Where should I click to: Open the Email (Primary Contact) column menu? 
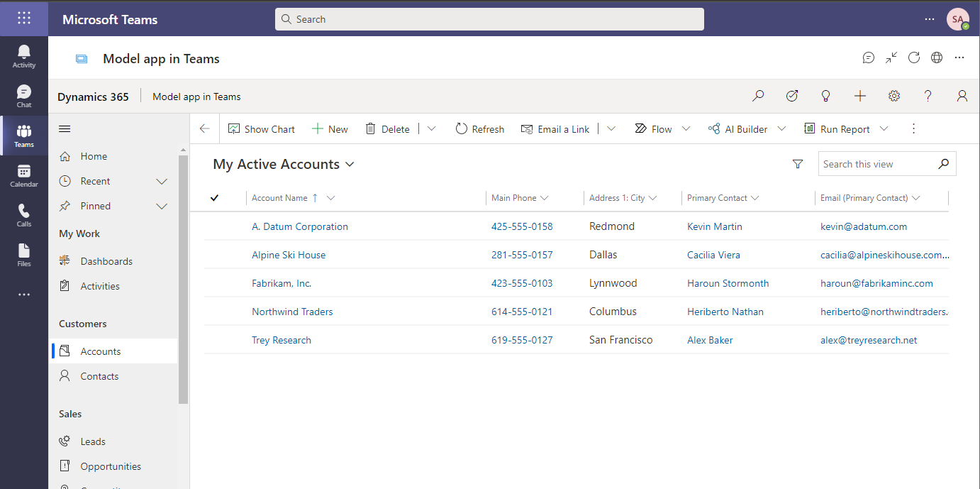915,198
